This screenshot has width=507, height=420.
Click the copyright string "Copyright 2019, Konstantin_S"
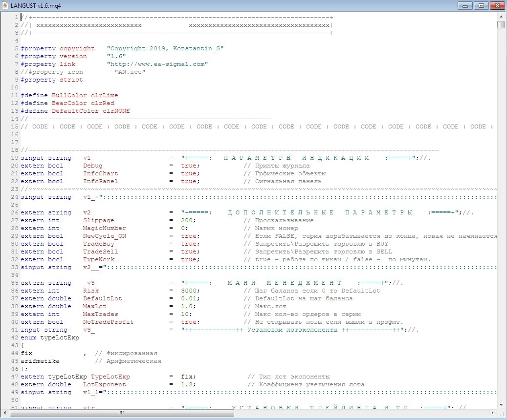point(165,48)
